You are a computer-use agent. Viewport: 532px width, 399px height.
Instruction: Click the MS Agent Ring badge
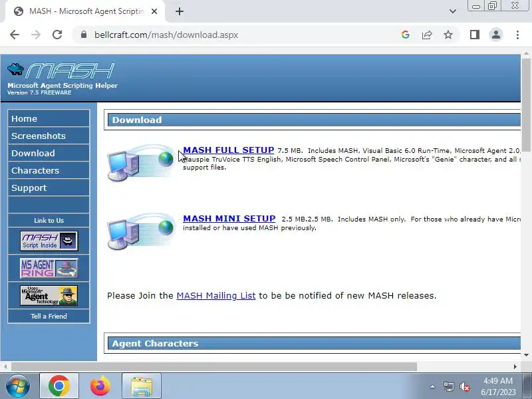[x=49, y=269]
